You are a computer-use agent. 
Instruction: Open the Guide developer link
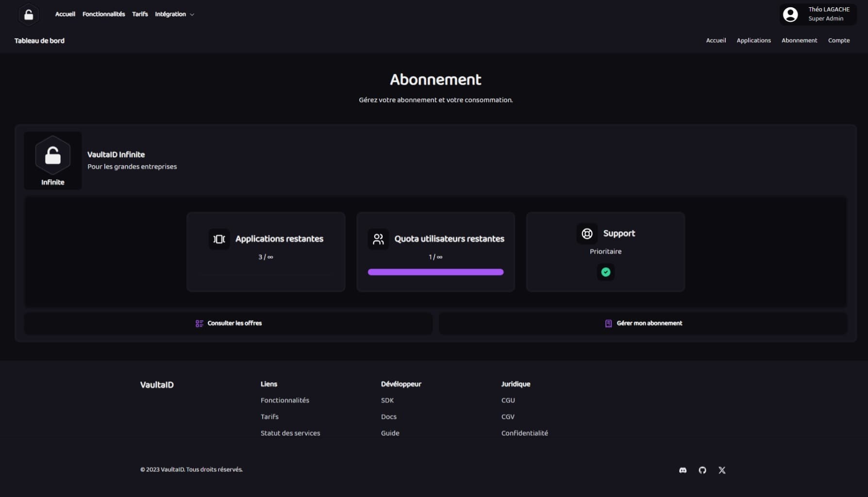pyautogui.click(x=390, y=433)
